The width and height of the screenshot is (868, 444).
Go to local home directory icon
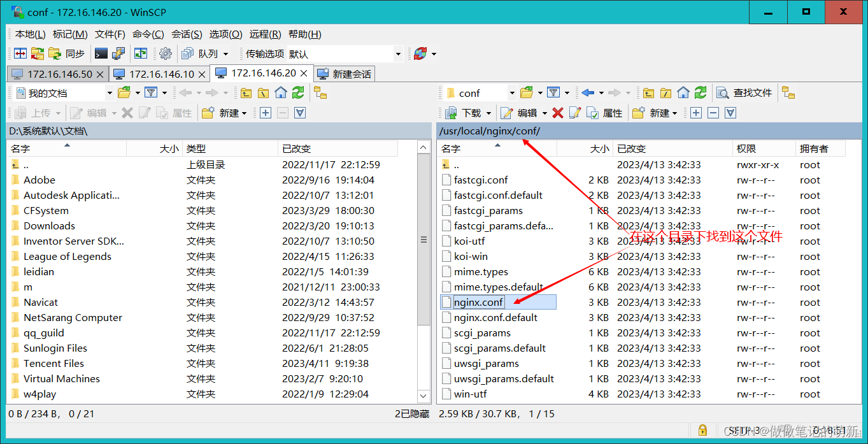(x=280, y=93)
